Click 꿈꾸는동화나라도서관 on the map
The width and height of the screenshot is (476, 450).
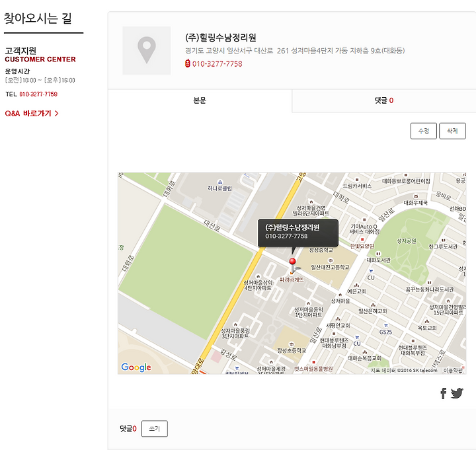(x=430, y=289)
